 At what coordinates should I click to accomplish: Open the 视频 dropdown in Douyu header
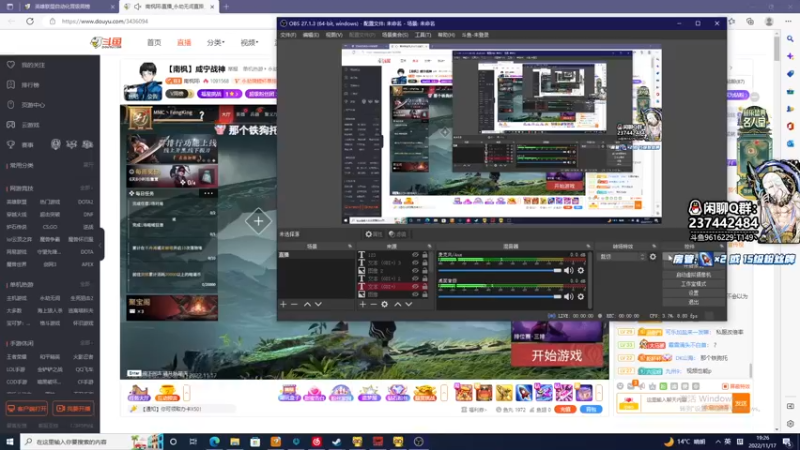tap(249, 42)
